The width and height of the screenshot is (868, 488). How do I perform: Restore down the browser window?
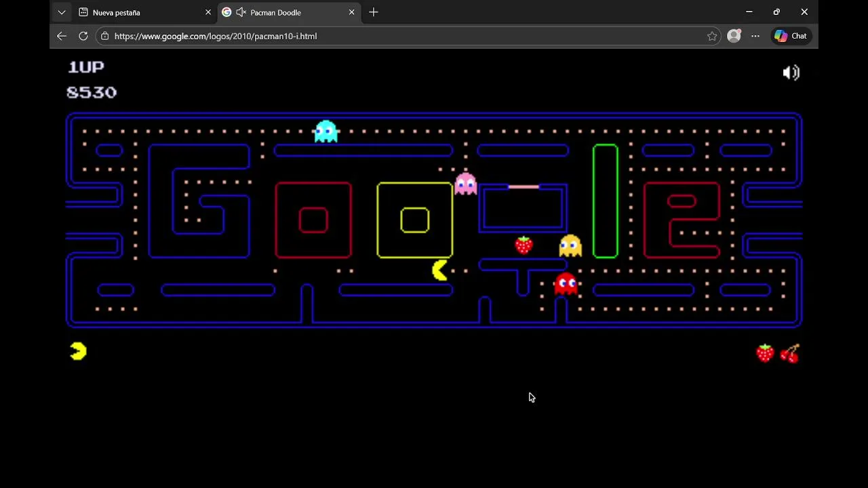click(x=776, y=12)
